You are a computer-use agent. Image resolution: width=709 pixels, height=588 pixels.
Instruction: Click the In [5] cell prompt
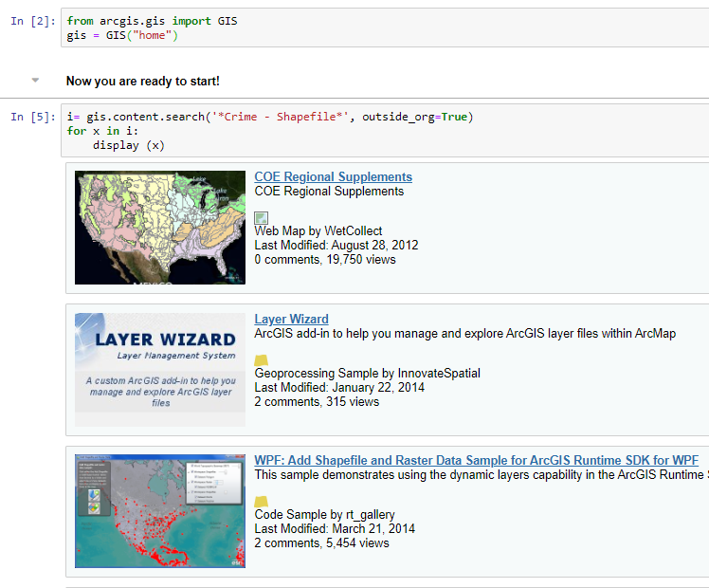point(33,117)
